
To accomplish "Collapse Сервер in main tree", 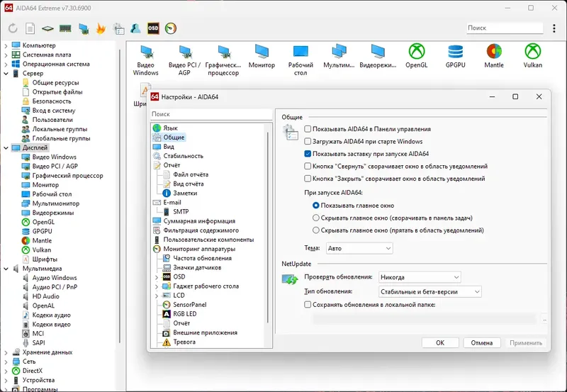I will (x=6, y=74).
